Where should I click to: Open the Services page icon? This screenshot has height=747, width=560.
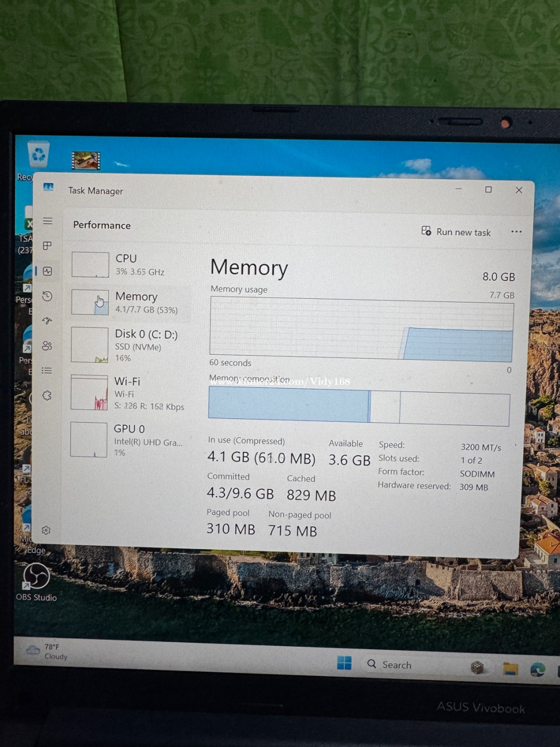pos(47,395)
